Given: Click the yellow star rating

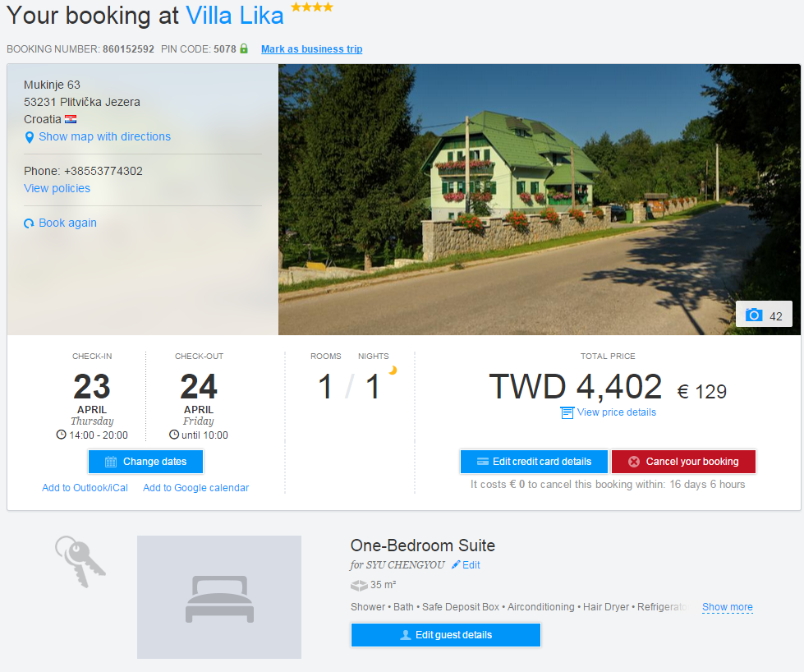Looking at the screenshot, I should click(312, 7).
